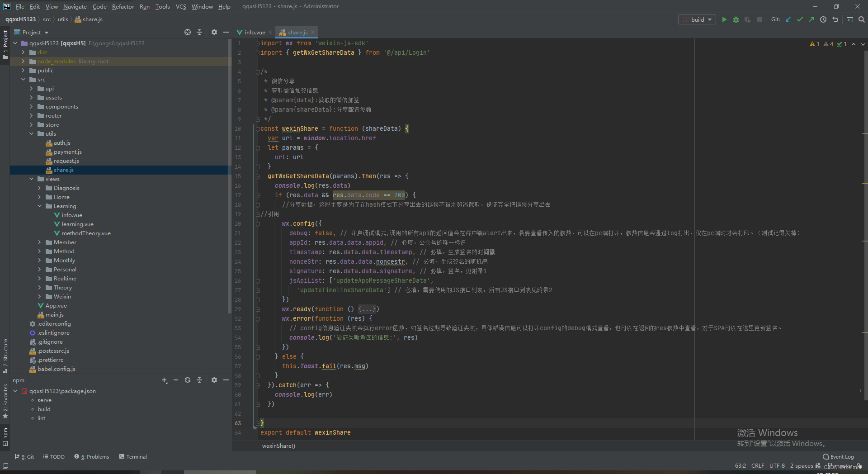The image size is (868, 474).
Task: Reload npm scripts refresh icon
Action: (188, 380)
